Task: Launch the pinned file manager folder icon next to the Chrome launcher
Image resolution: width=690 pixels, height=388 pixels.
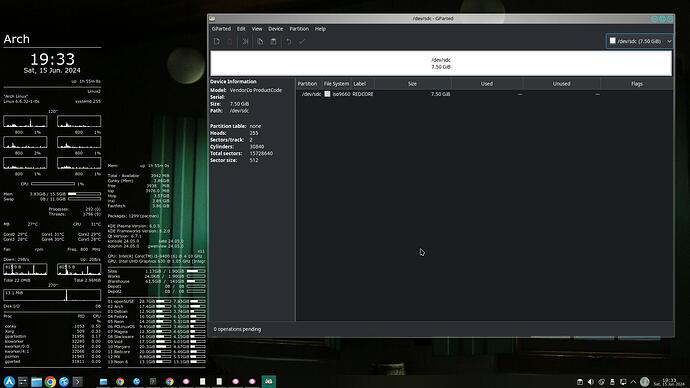Action: (x=37, y=381)
